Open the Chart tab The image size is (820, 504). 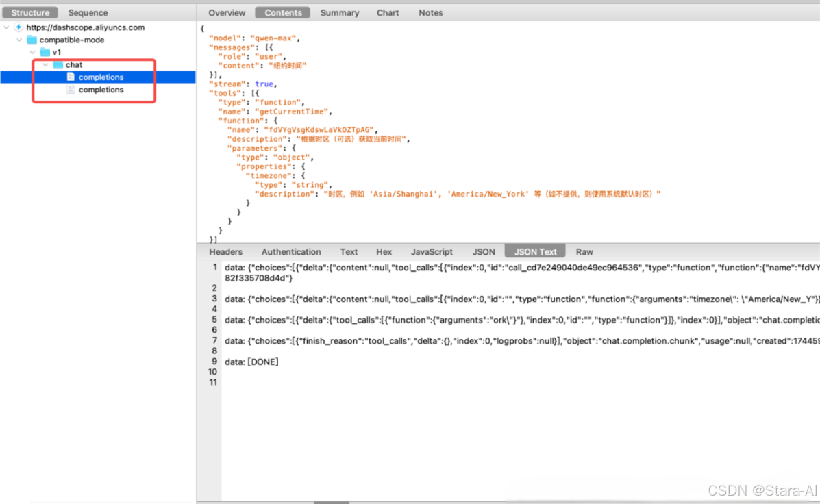pyautogui.click(x=388, y=12)
